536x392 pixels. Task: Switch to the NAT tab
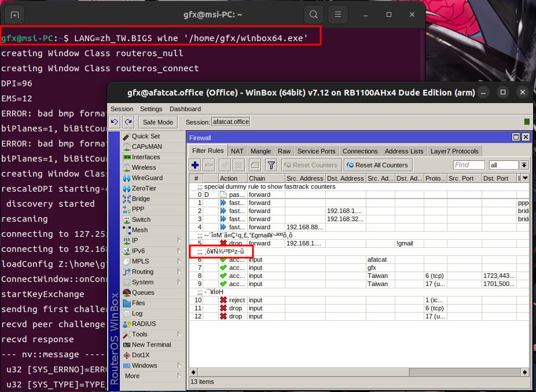coord(237,151)
